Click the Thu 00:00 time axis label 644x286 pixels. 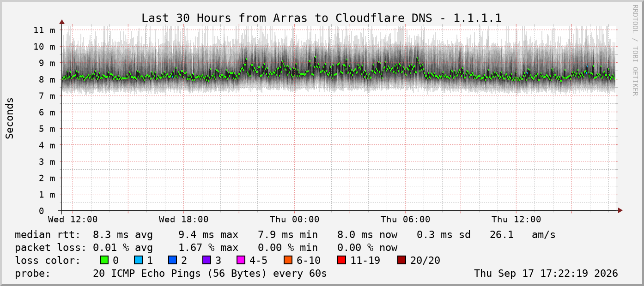[x=295, y=220]
